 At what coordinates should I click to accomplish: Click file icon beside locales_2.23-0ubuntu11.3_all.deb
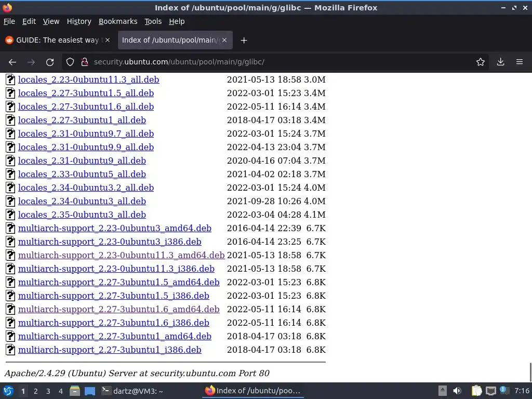click(x=10, y=79)
